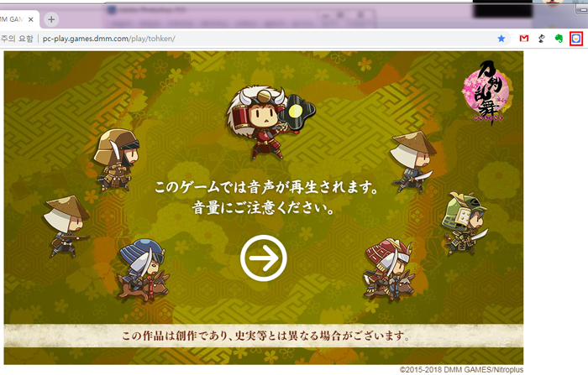Click the address bar URL pc-play.games.dmm.com

pyautogui.click(x=108, y=39)
